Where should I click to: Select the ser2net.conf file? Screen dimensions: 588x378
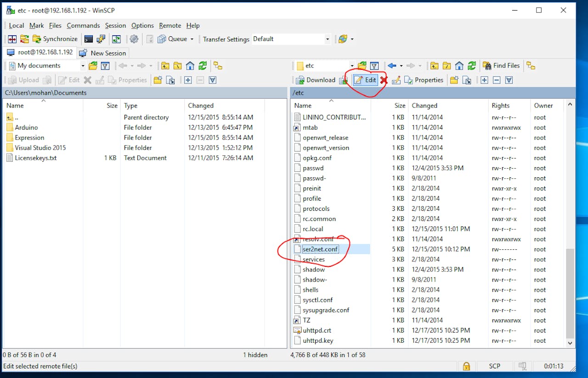(320, 249)
